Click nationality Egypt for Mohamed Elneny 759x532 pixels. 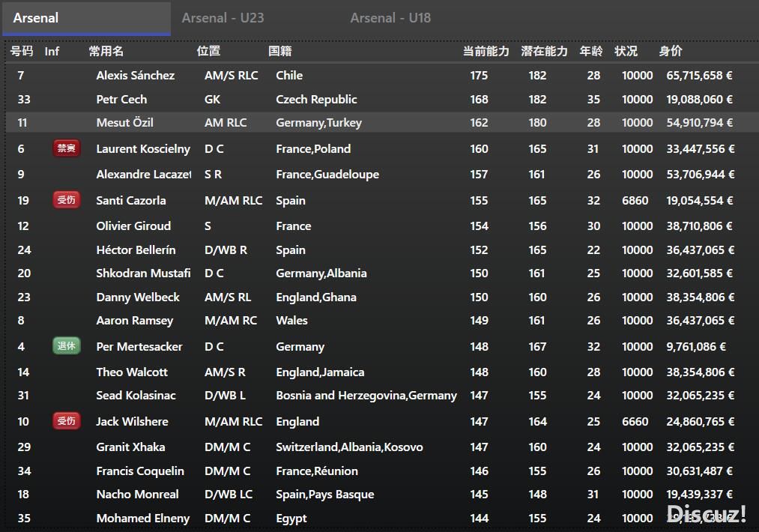coord(291,519)
